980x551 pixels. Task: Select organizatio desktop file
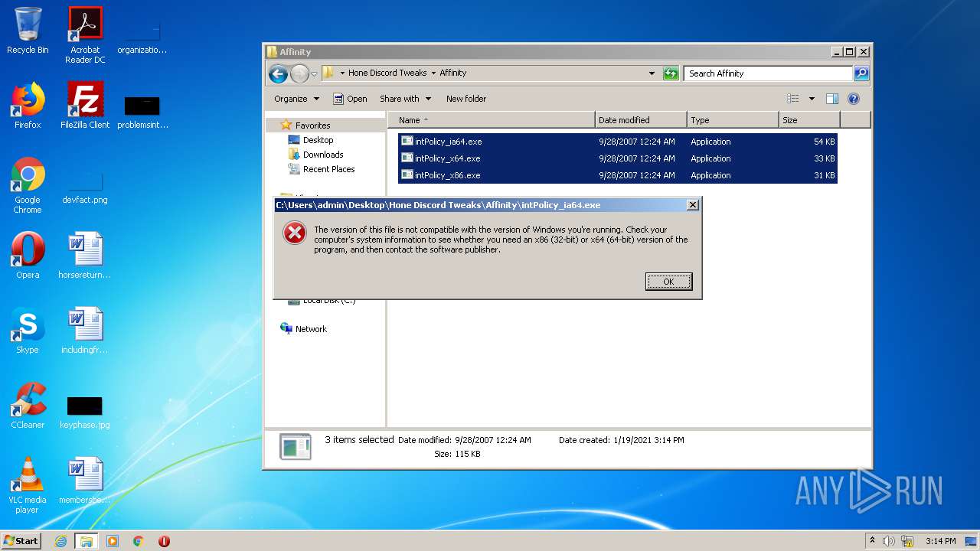(142, 37)
